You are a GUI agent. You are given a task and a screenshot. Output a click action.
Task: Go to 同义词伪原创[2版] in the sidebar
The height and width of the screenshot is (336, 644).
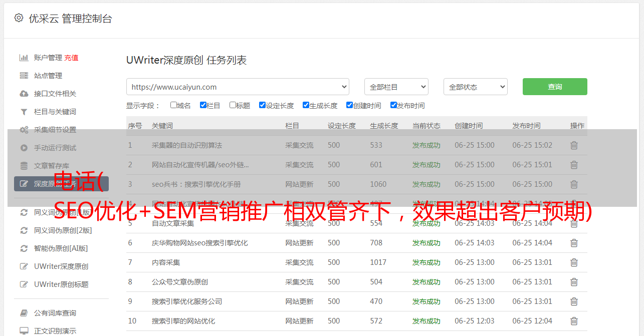click(63, 230)
